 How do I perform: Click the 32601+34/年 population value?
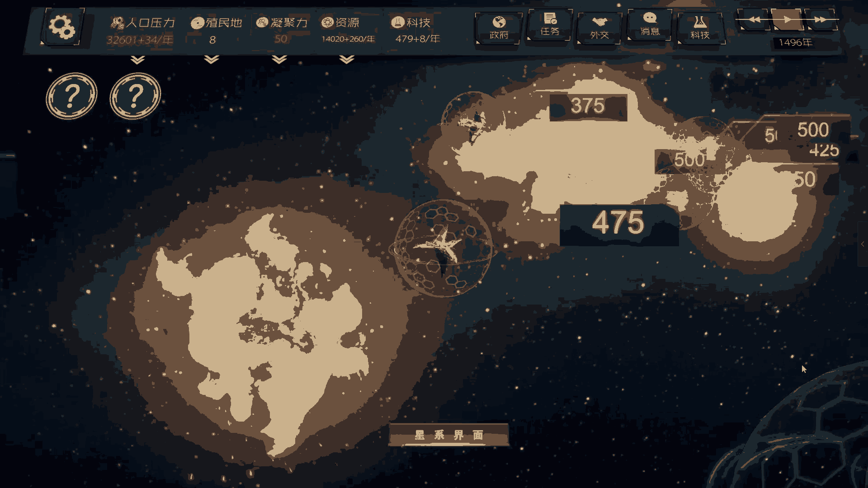140,40
